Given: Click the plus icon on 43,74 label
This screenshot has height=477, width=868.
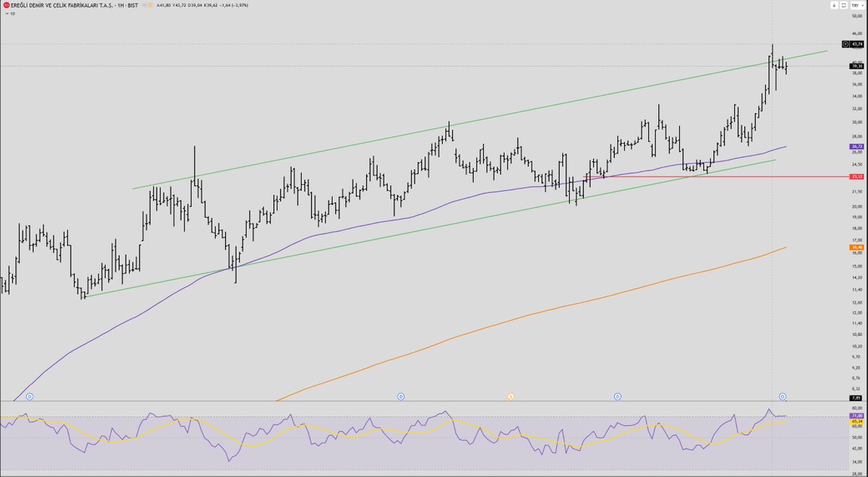Looking at the screenshot, I should click(846, 44).
